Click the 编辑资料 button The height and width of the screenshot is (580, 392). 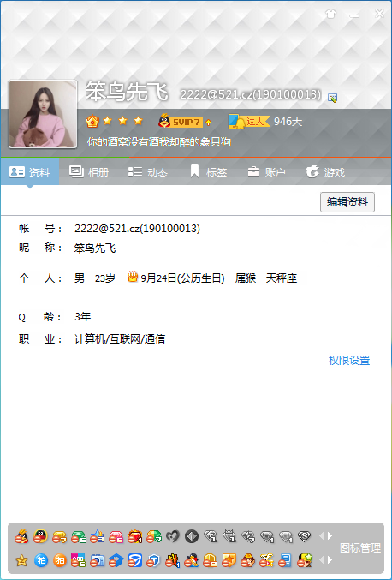click(x=347, y=202)
